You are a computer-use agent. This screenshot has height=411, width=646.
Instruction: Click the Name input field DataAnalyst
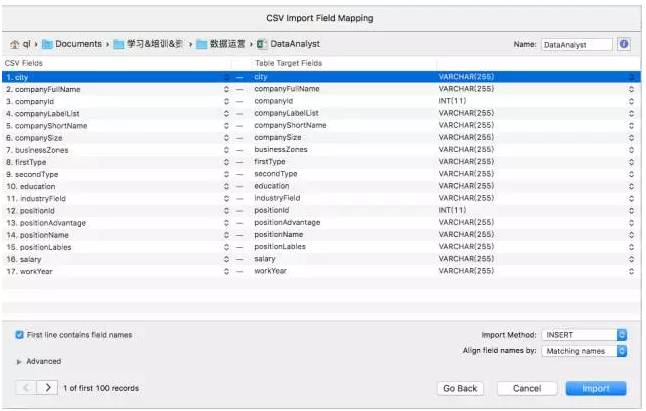coord(577,44)
